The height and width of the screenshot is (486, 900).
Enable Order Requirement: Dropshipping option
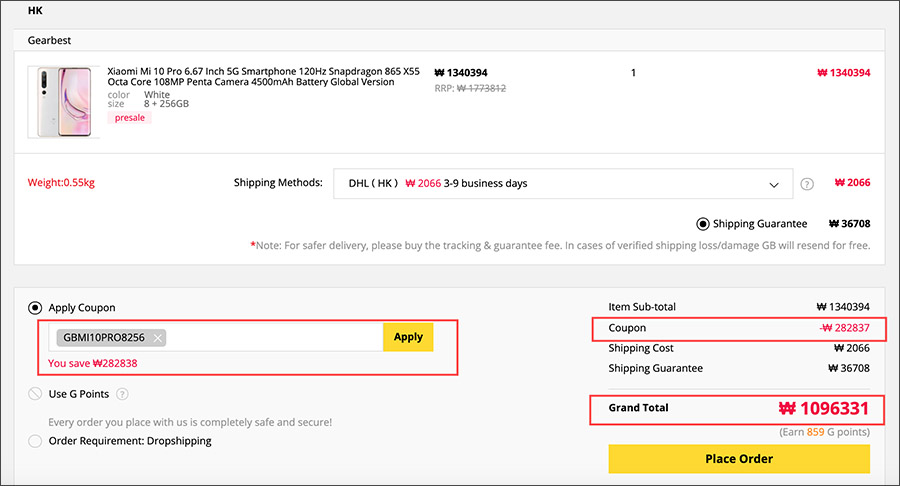(35, 441)
